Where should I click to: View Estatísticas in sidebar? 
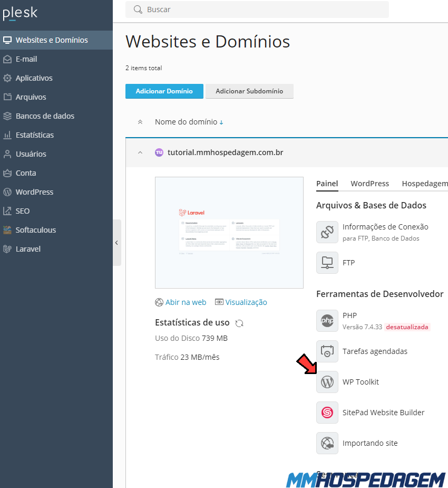56,135
